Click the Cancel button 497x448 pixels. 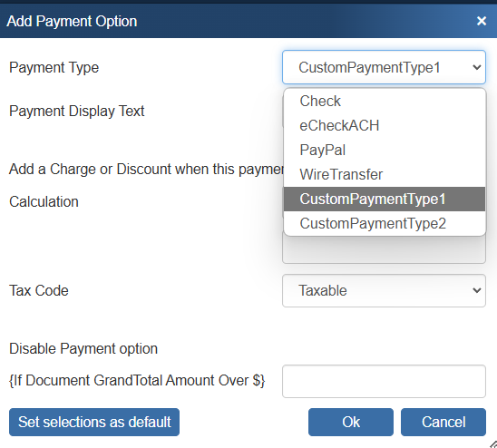tap(443, 422)
